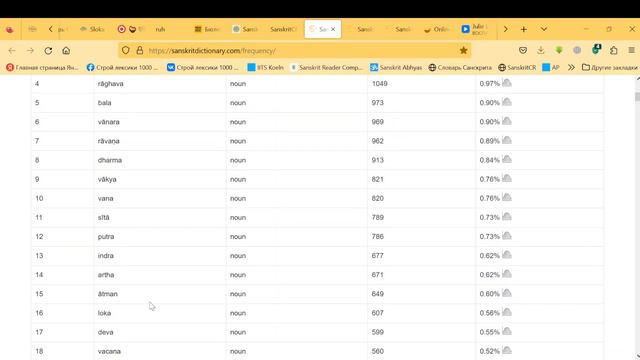Open the Yandex main page bookmark
640x360 pixels.
pos(42,67)
